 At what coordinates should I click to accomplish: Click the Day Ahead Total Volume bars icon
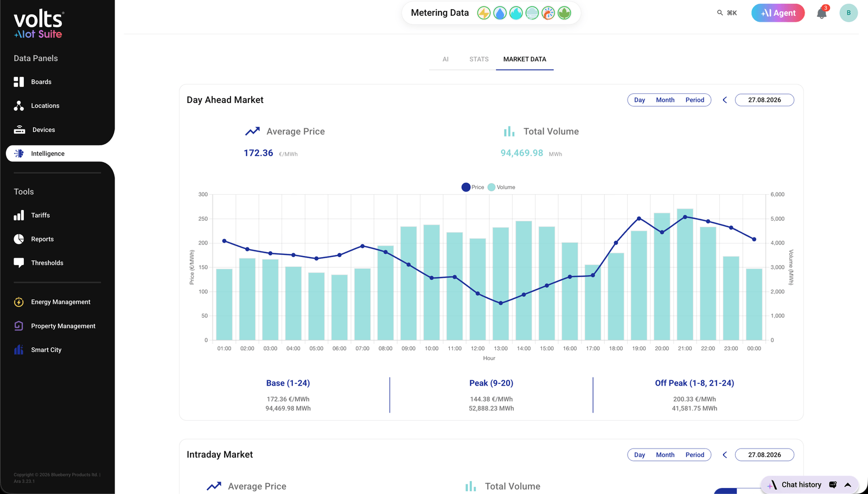click(x=509, y=131)
